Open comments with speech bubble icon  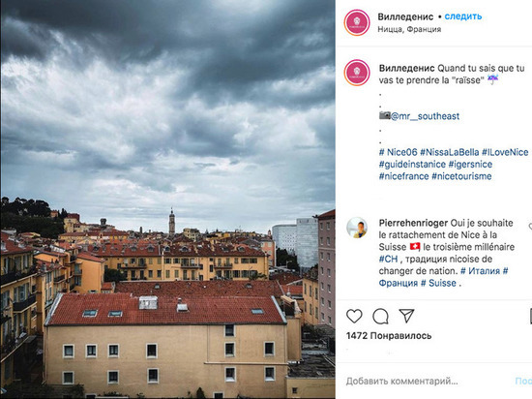[380, 316]
